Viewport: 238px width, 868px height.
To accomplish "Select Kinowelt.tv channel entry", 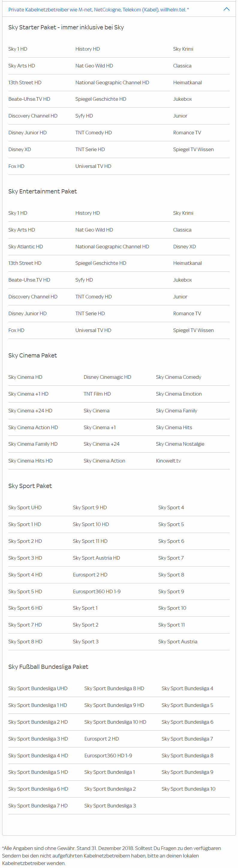I will [x=168, y=461].
